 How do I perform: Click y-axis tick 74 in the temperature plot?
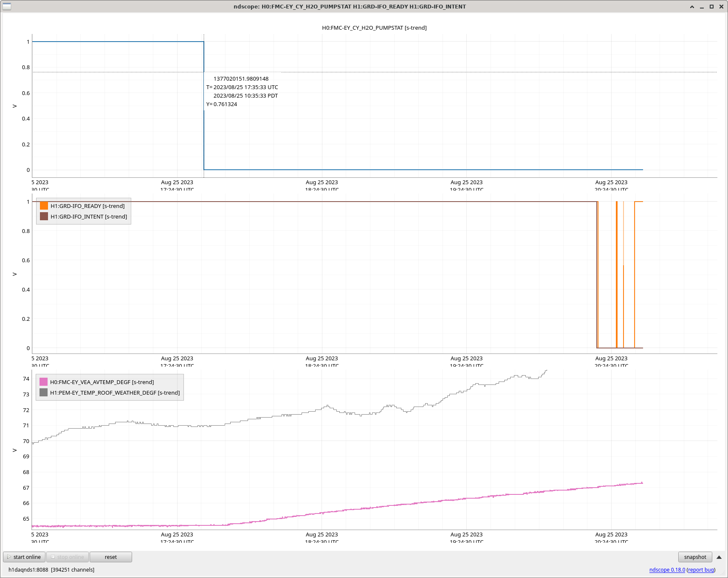[26, 379]
